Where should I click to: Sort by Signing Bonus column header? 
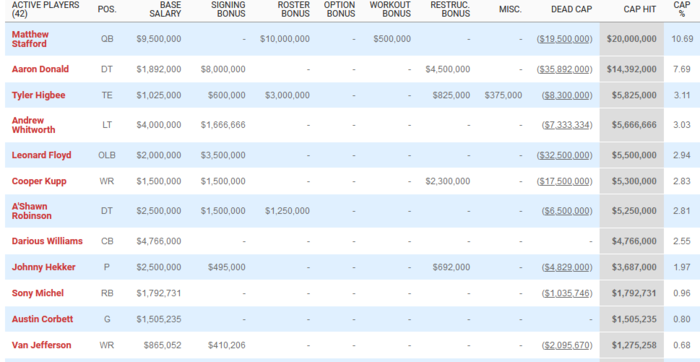(x=229, y=9)
